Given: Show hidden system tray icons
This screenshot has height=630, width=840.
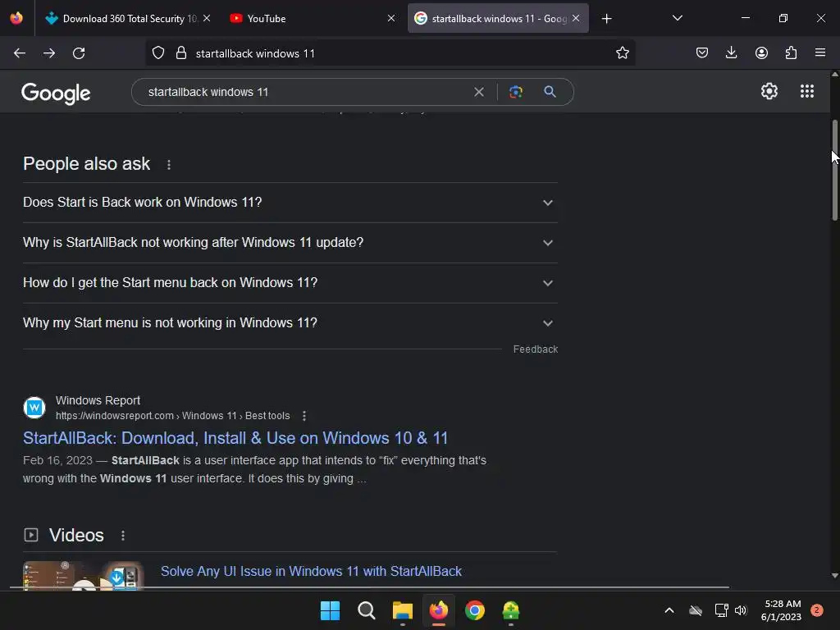Looking at the screenshot, I should (669, 610).
